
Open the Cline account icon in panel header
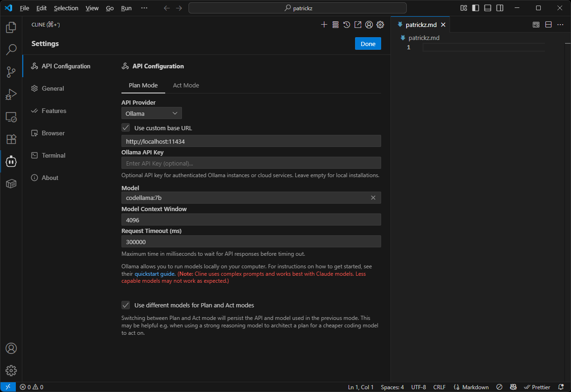click(x=369, y=25)
